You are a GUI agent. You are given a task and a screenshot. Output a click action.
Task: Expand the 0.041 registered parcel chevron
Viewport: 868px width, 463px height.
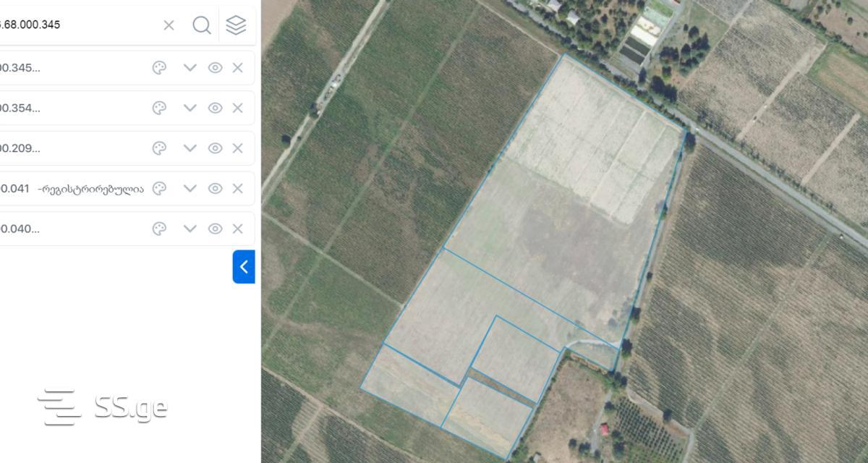tap(190, 188)
